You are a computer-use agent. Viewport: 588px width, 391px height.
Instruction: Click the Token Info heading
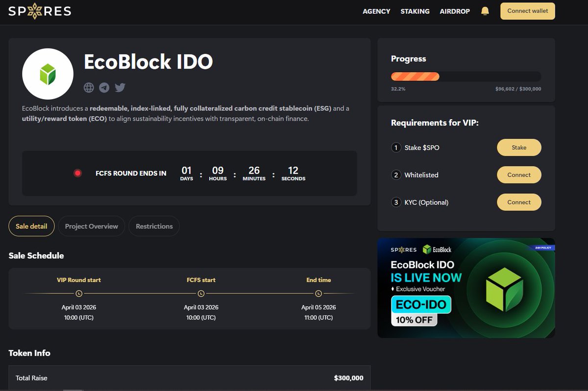click(x=29, y=353)
